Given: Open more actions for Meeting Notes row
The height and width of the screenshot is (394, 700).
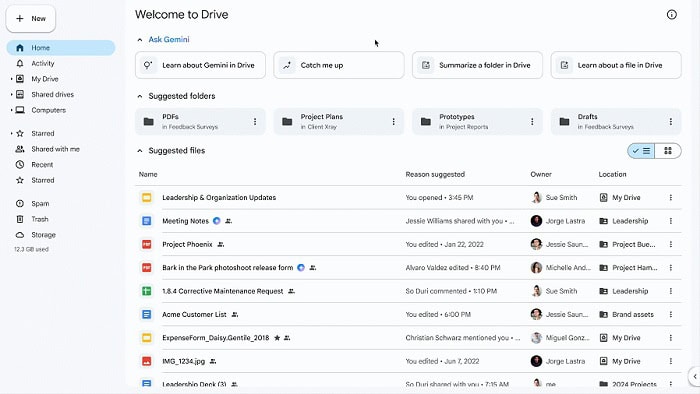Looking at the screenshot, I should click(671, 221).
